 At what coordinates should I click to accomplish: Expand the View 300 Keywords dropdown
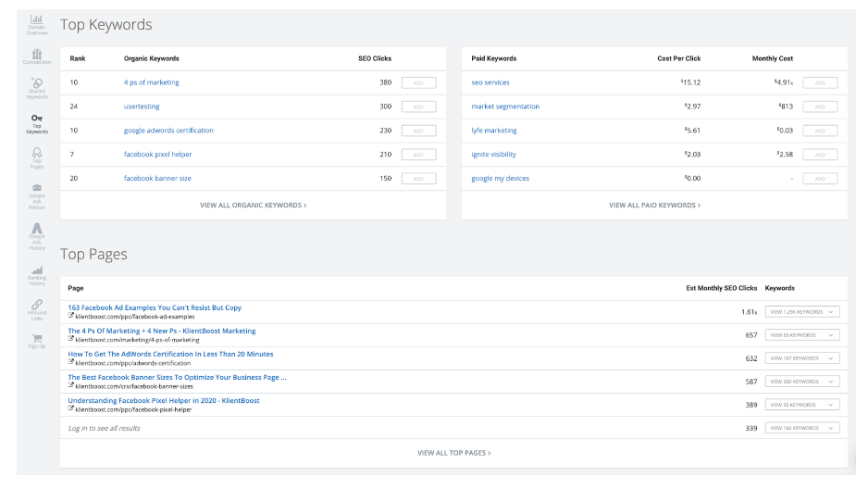pyautogui.click(x=802, y=382)
